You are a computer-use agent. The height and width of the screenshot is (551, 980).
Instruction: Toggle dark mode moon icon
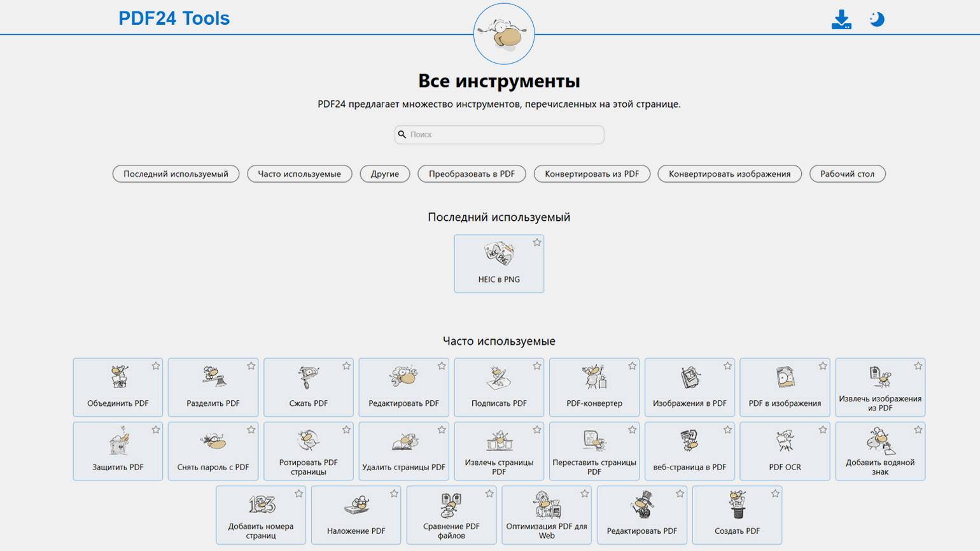point(877,19)
